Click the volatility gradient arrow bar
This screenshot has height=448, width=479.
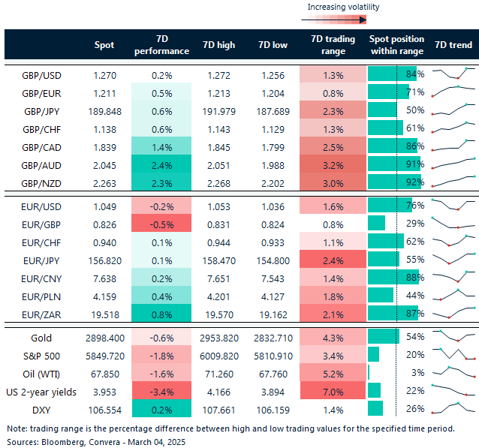334,20
